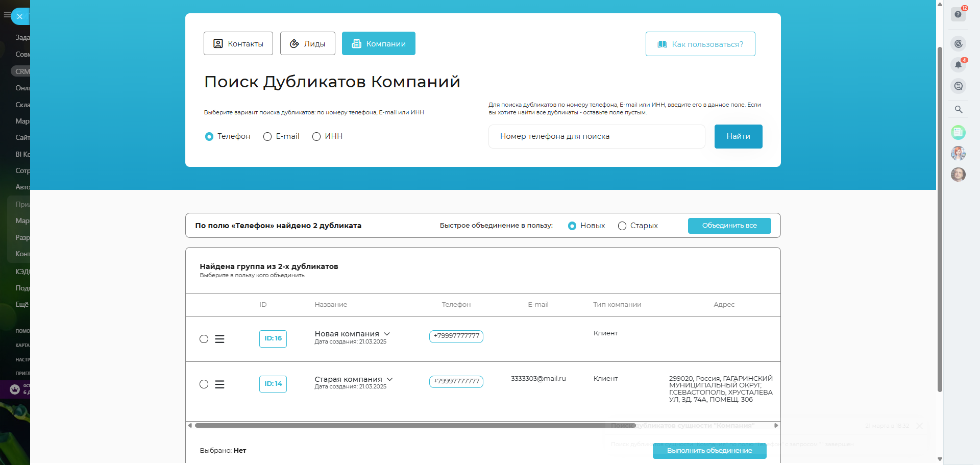Select the E-mail search option

point(267,137)
